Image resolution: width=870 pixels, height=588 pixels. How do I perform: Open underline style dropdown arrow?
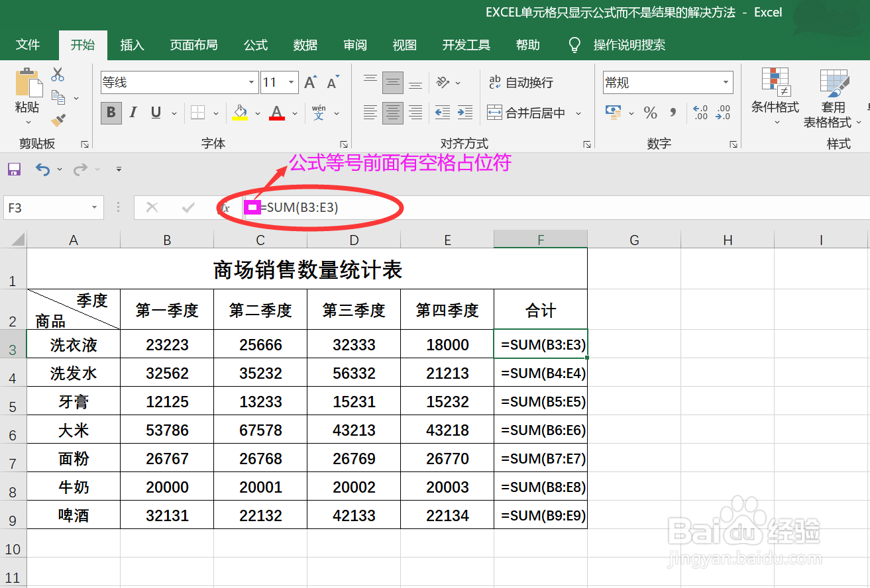point(173,113)
